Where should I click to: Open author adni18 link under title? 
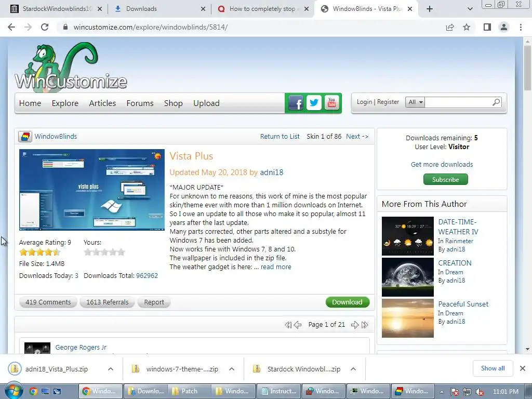[x=271, y=172]
